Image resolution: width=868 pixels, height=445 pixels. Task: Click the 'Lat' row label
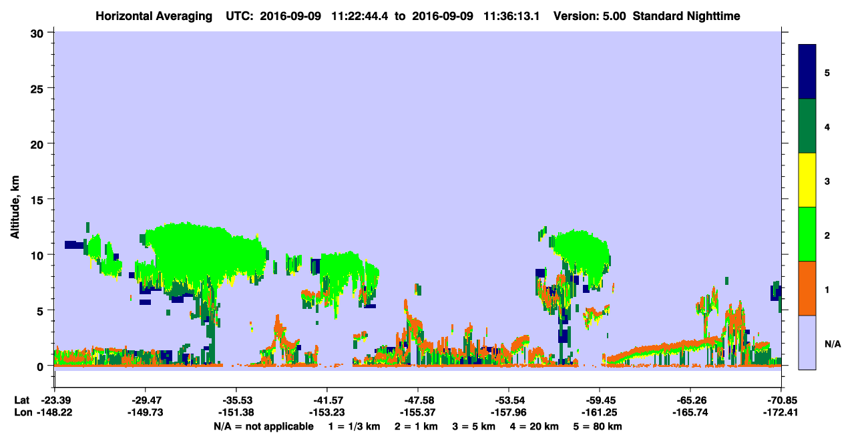coord(21,400)
